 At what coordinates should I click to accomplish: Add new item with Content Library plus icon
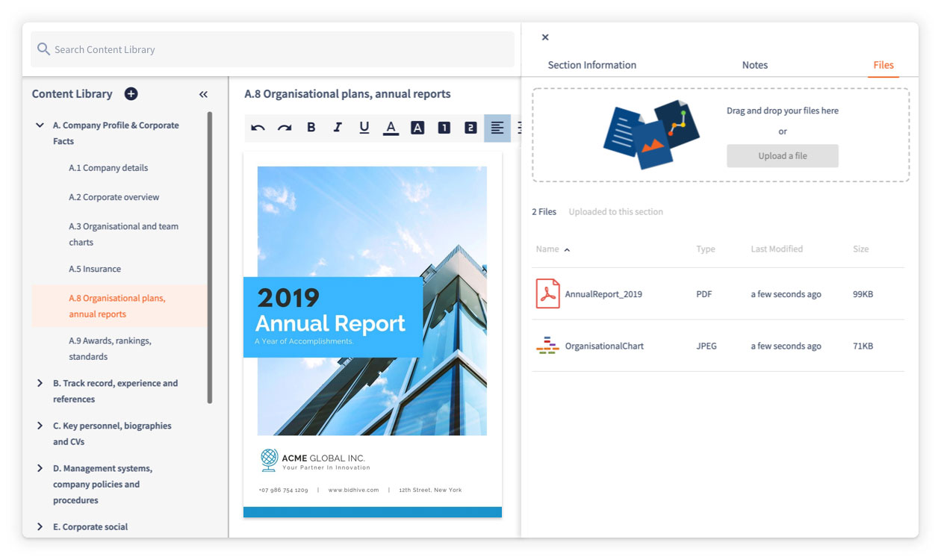point(131,94)
